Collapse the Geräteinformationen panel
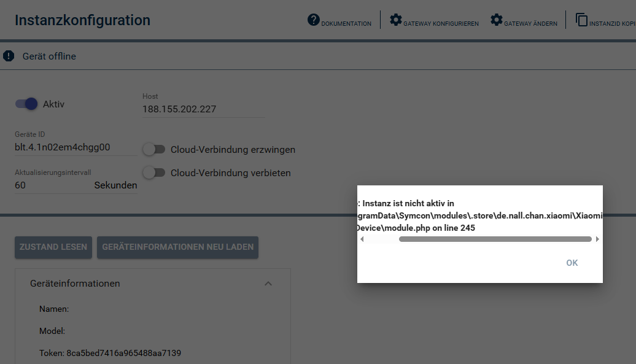 coord(268,284)
